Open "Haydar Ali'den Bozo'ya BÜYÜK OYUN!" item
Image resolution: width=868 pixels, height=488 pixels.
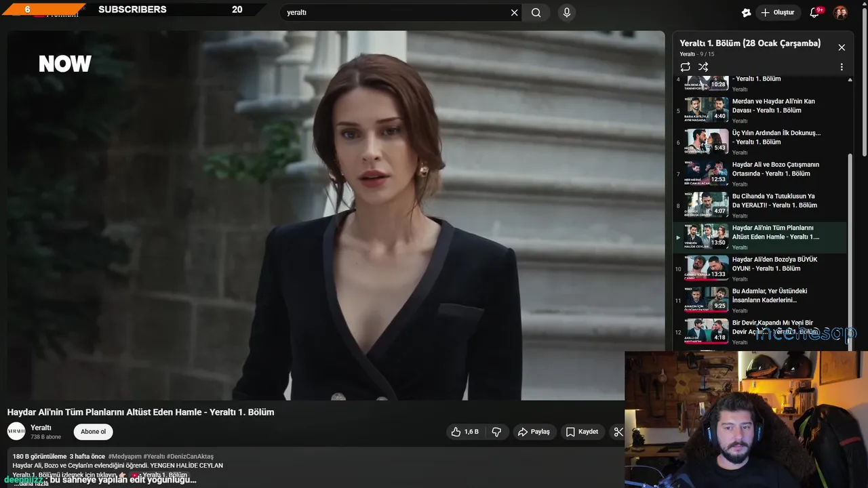[775, 264]
